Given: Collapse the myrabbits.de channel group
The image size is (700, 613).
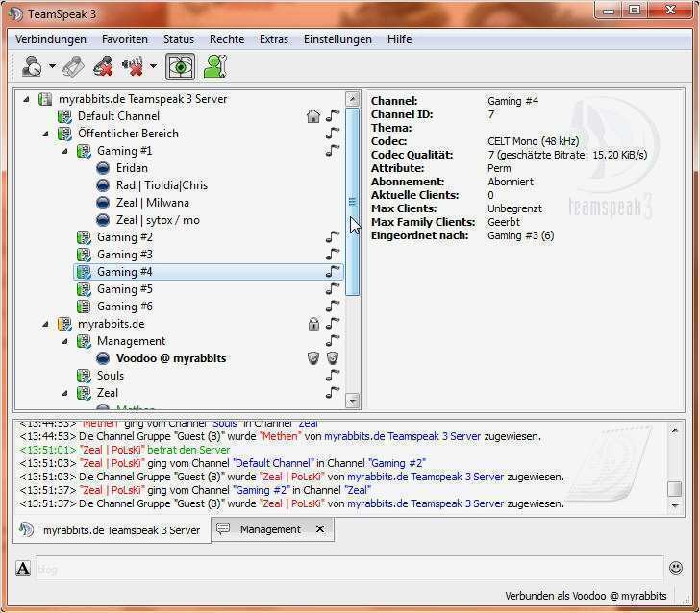Looking at the screenshot, I should [45, 325].
